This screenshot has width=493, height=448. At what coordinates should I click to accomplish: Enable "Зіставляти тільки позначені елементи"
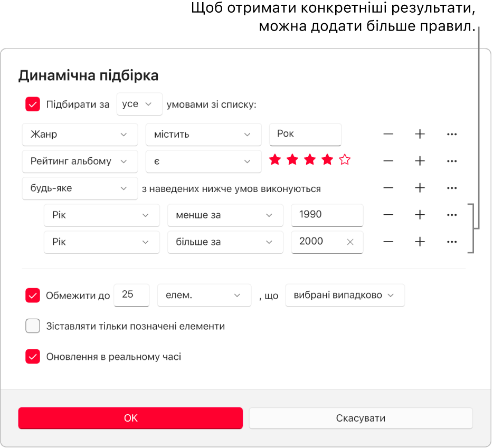(33, 326)
